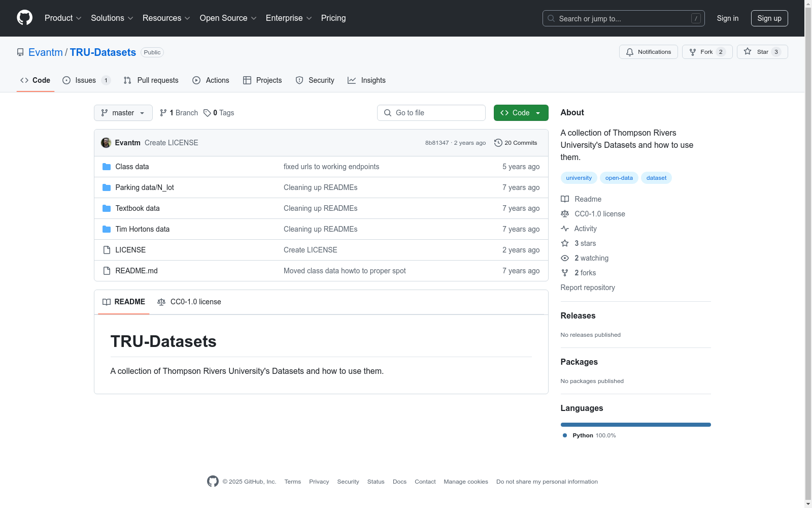Image resolution: width=812 pixels, height=508 pixels.
Task: Open the Product menu
Action: 63,18
